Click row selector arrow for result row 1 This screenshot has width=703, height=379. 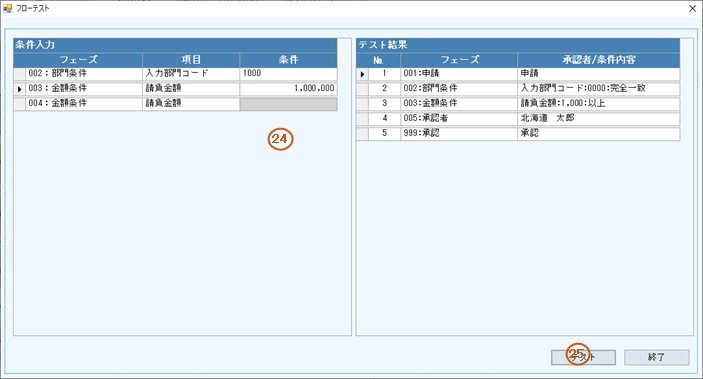pyautogui.click(x=362, y=74)
